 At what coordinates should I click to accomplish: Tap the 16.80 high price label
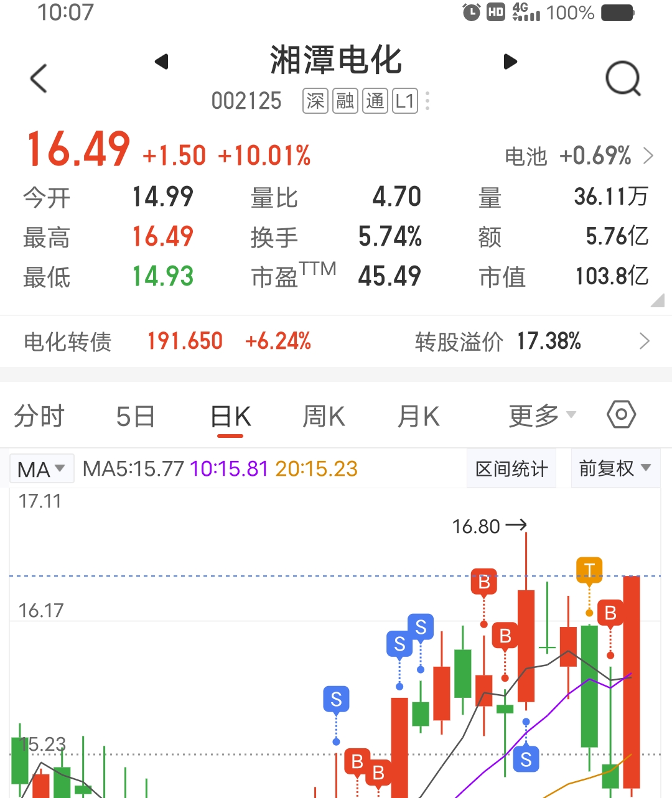(x=476, y=527)
